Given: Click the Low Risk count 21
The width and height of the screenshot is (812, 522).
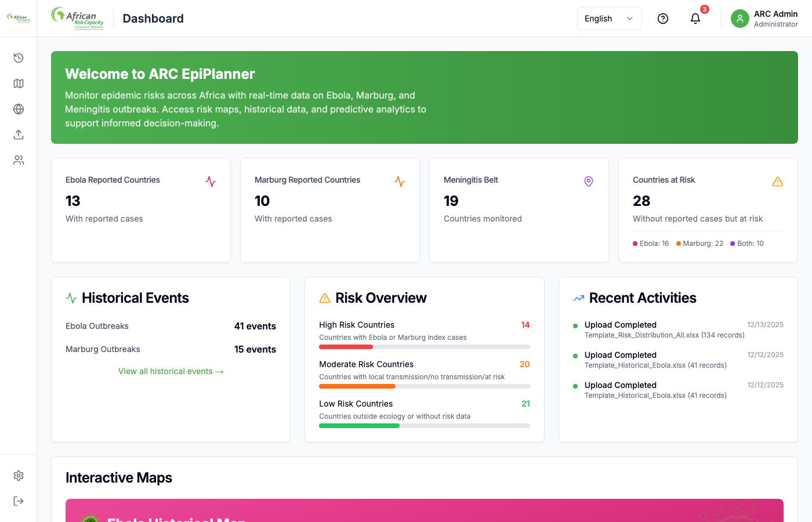Looking at the screenshot, I should 526,404.
